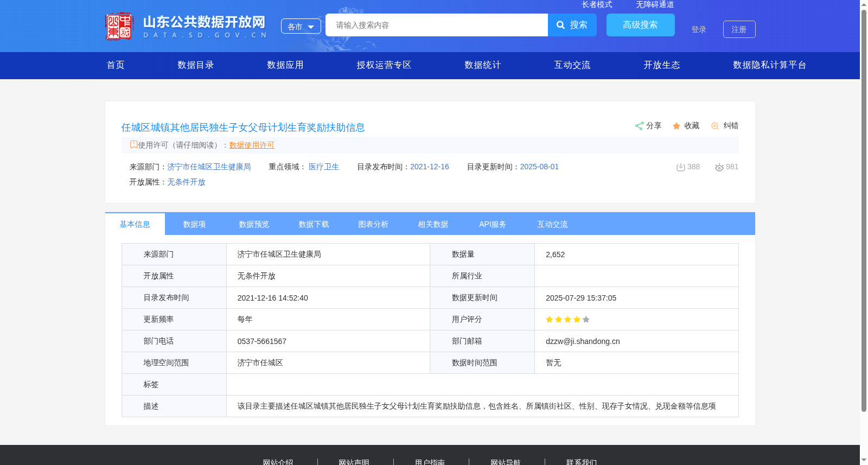
Task: Click the 无条件开放 open attribute link
Action: 186,182
